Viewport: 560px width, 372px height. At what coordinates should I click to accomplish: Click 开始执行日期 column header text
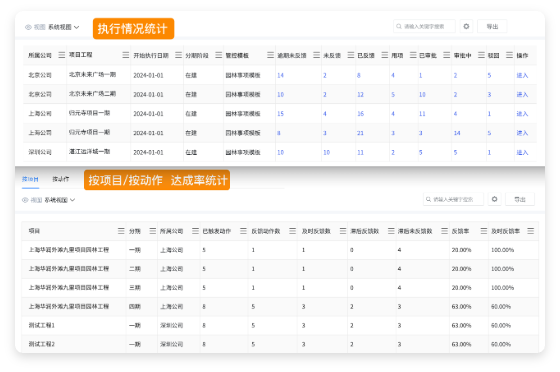[151, 55]
